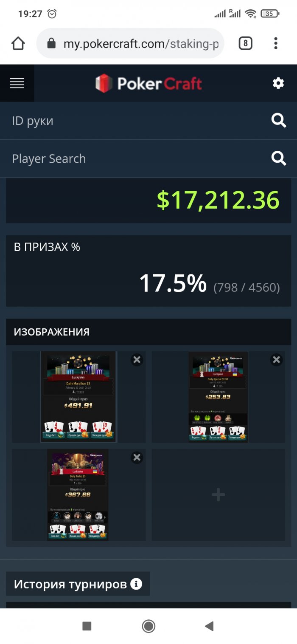Viewport: 297px width, 644px height.
Task: Tap the Android back navigation button
Action: pos(209,626)
